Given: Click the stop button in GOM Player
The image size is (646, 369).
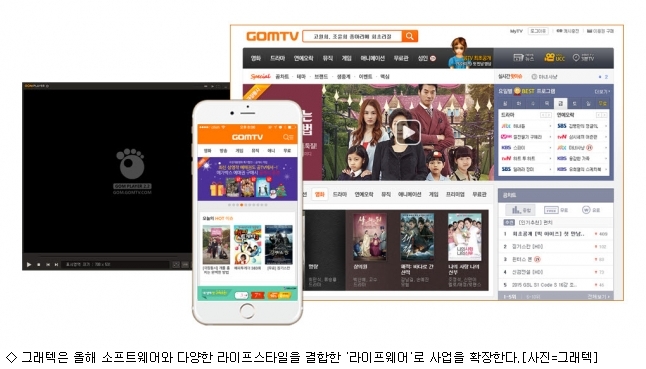Looking at the screenshot, I should tap(39, 264).
